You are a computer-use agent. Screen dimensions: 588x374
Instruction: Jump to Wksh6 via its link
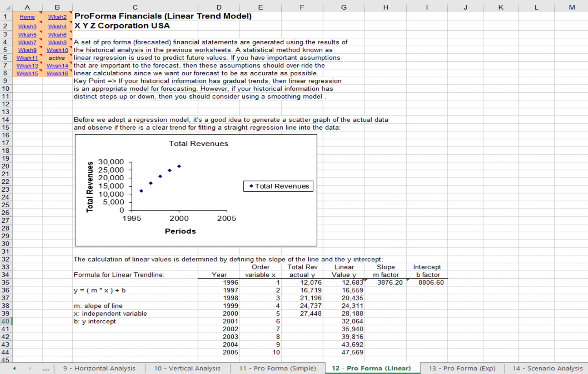(x=57, y=35)
